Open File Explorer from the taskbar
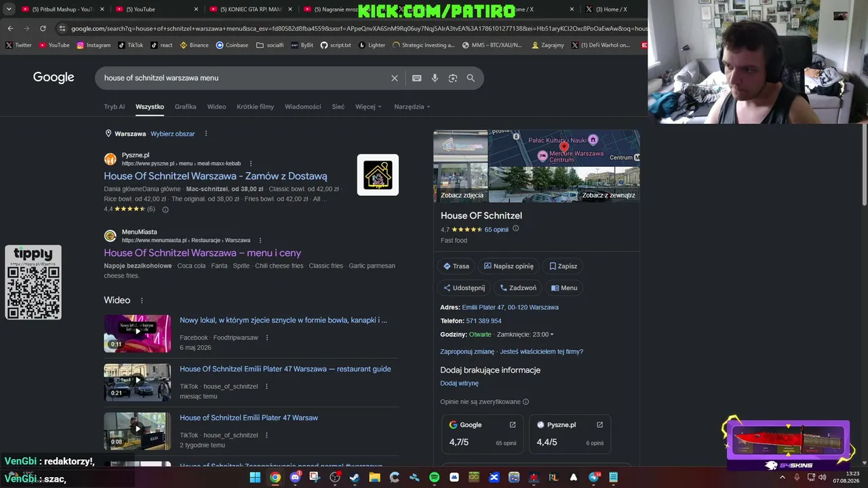This screenshot has width=868, height=488. pos(374,477)
